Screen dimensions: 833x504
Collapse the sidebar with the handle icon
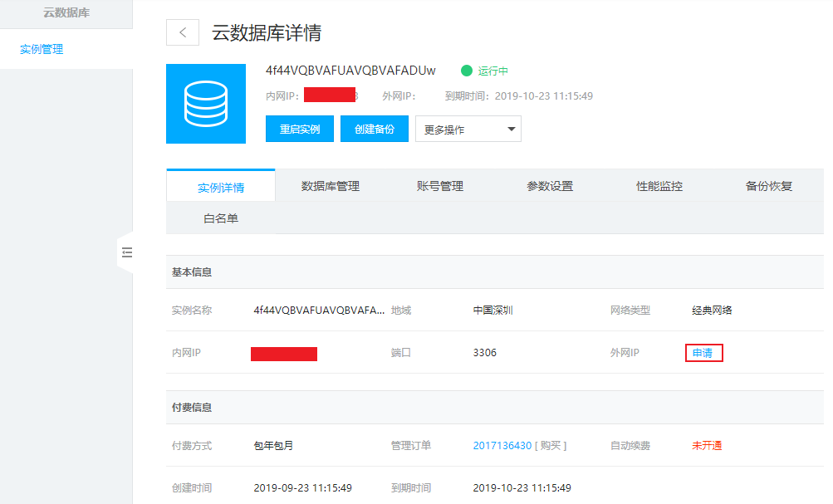(126, 252)
